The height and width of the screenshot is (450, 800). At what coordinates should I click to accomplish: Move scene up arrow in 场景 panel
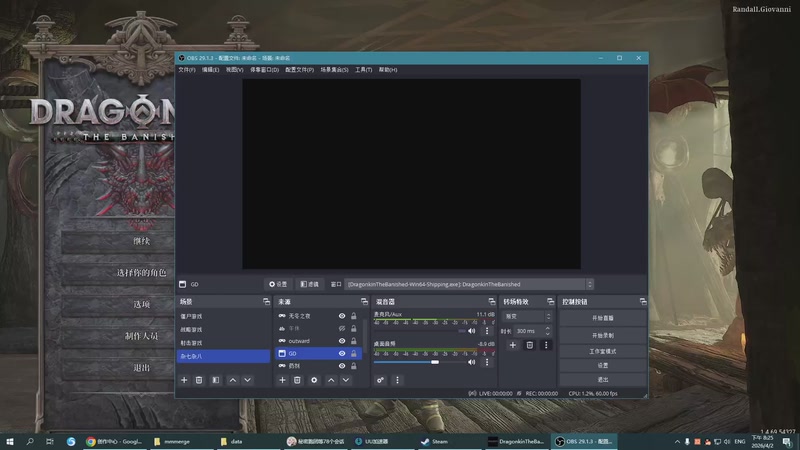click(233, 380)
